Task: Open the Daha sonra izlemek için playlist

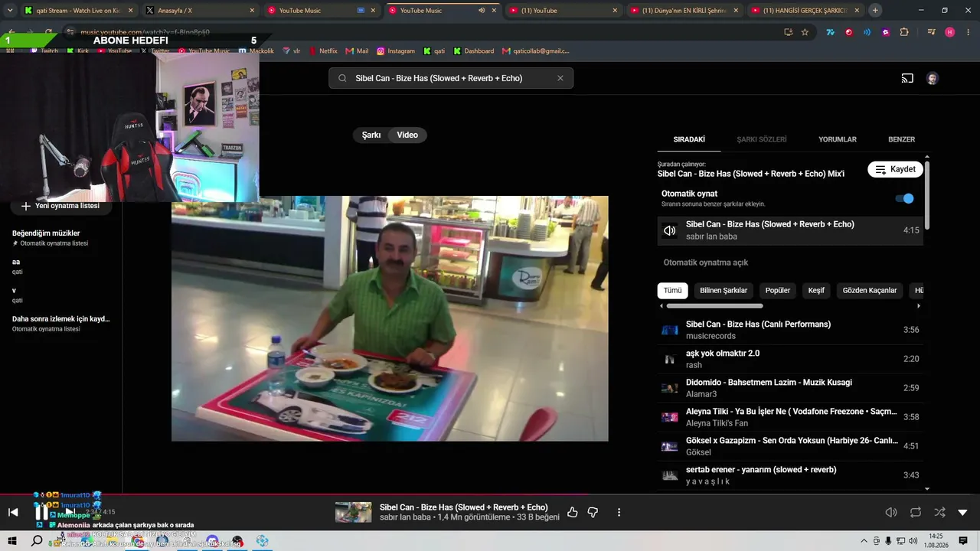Action: click(61, 324)
